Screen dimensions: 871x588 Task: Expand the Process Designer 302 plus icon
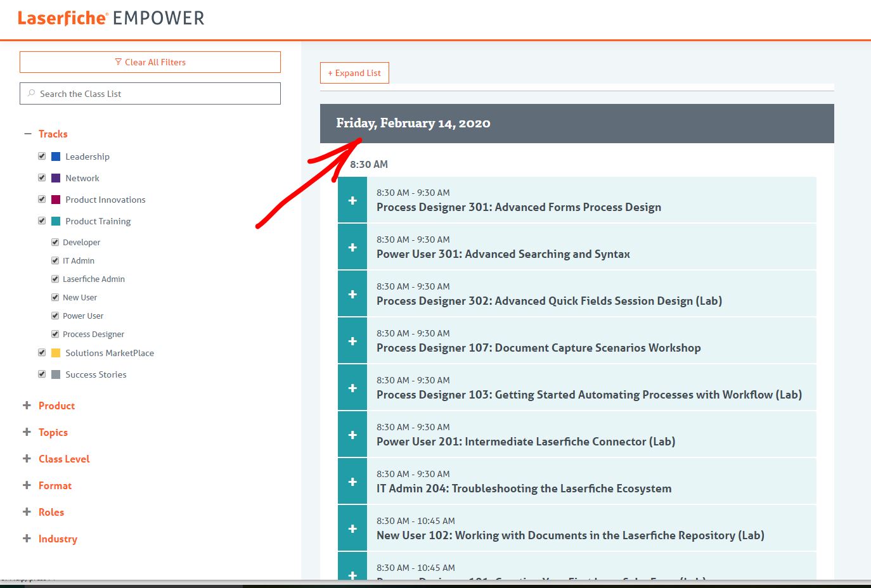(352, 294)
